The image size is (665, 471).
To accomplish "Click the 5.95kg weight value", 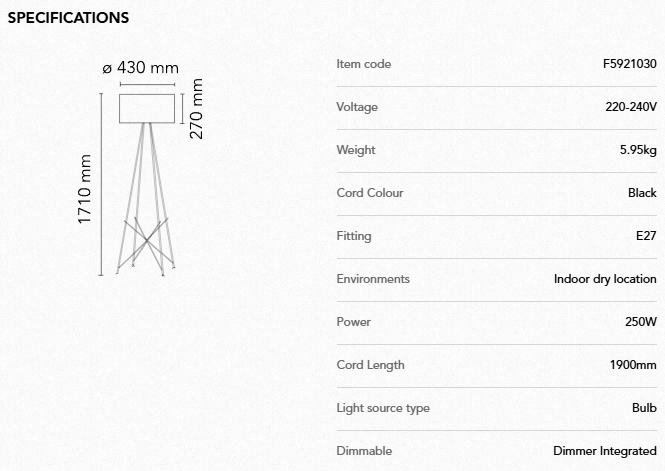I will 638,150.
